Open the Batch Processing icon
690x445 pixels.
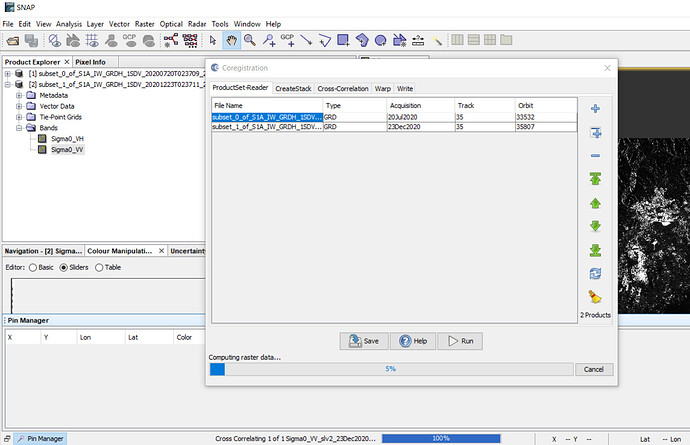pos(190,40)
